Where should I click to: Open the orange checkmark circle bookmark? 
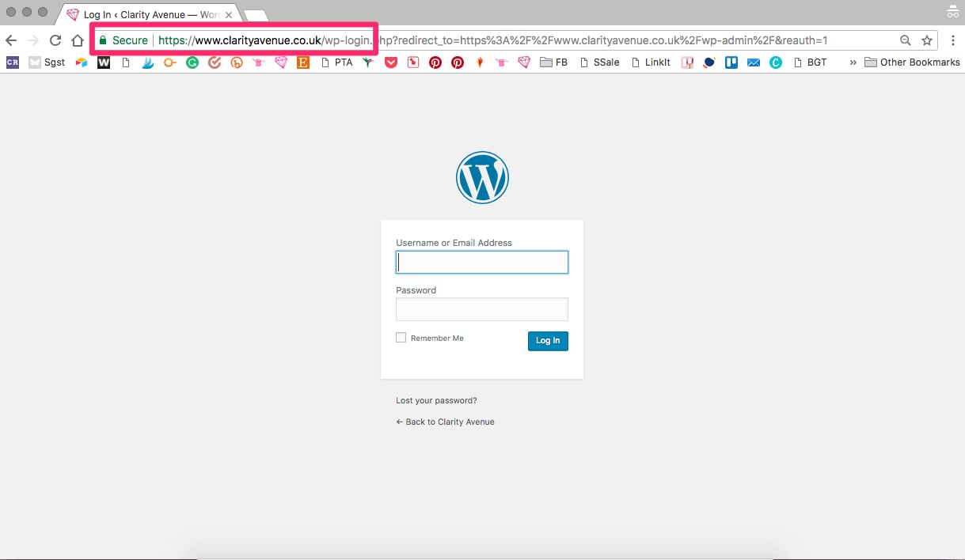[x=215, y=62]
